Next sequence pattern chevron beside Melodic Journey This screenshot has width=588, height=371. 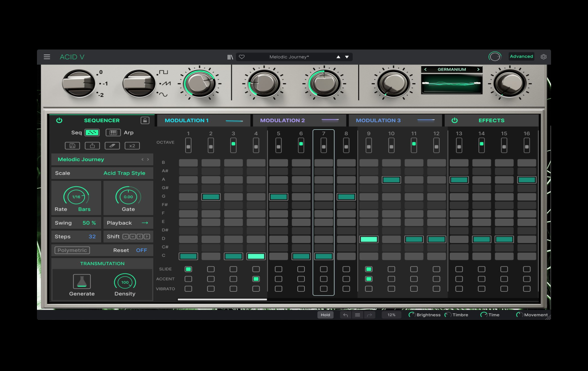[x=148, y=159]
